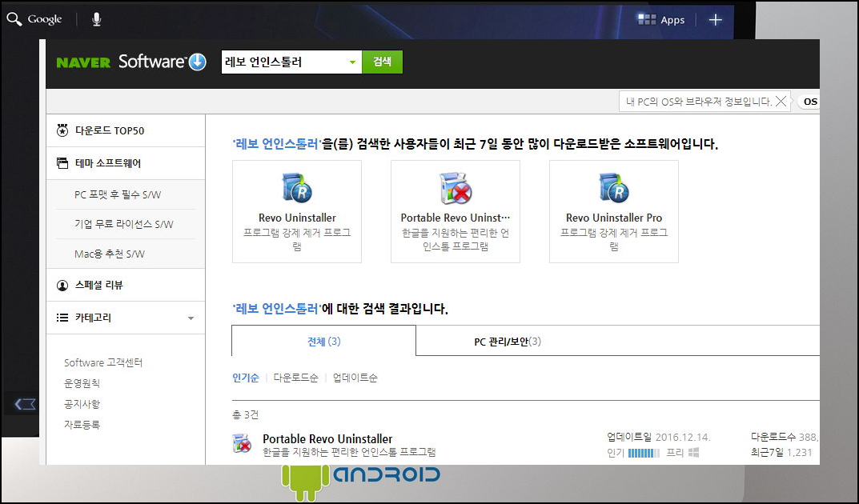Open 자료등록 link

point(82,425)
